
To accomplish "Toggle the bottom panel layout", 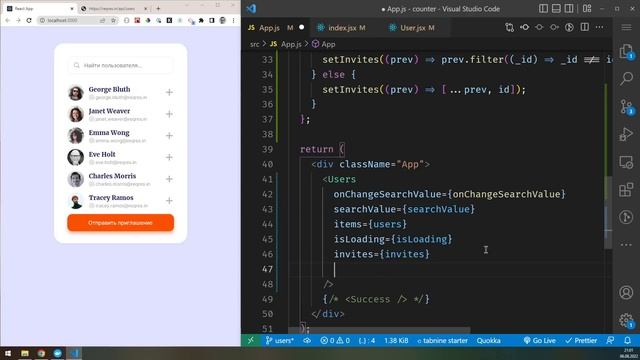I will (556, 9).
